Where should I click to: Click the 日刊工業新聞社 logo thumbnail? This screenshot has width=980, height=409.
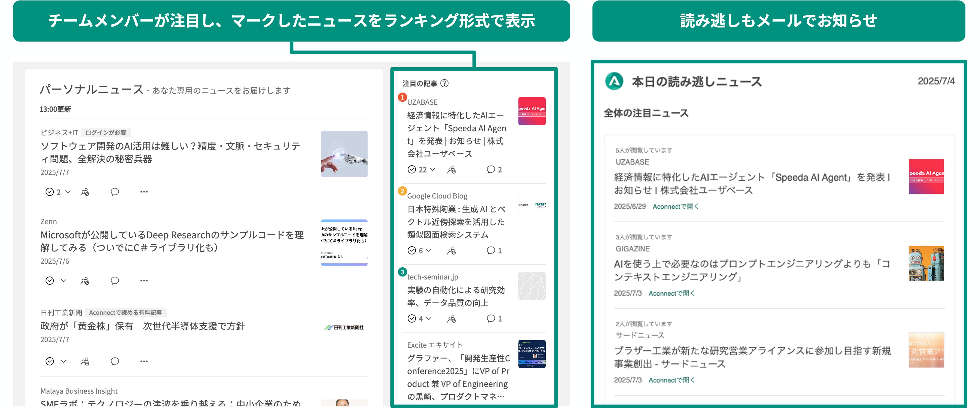344,327
